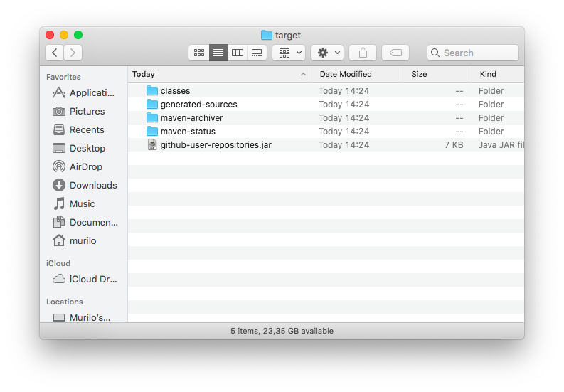
Task: Select the Music sidebar item
Action: pos(82,203)
